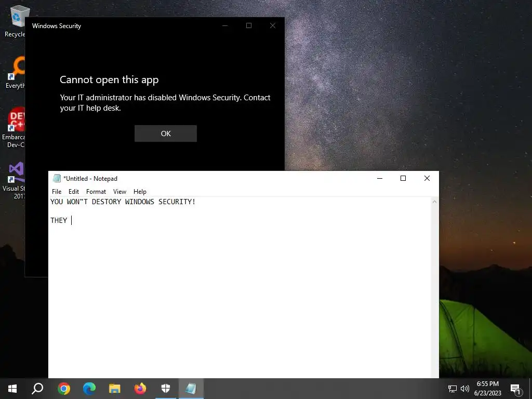Click OK in the Windows Security dialog
This screenshot has height=399, width=532.
(166, 134)
